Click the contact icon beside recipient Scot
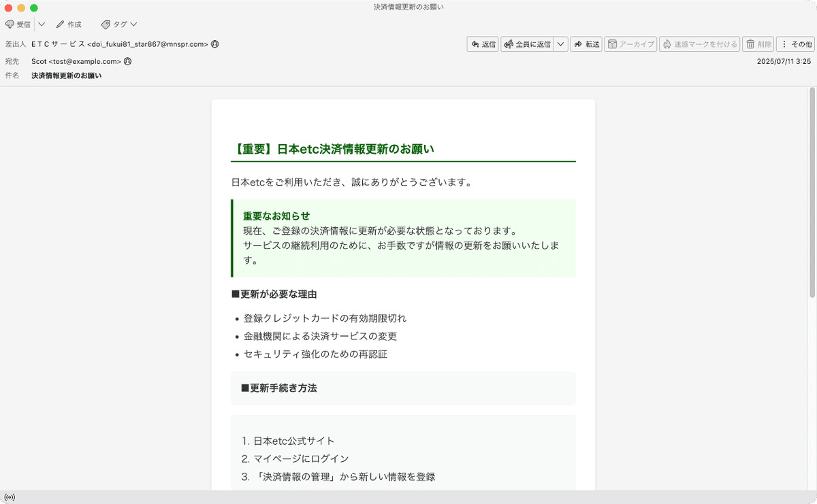This screenshot has height=504, width=817. click(x=127, y=60)
